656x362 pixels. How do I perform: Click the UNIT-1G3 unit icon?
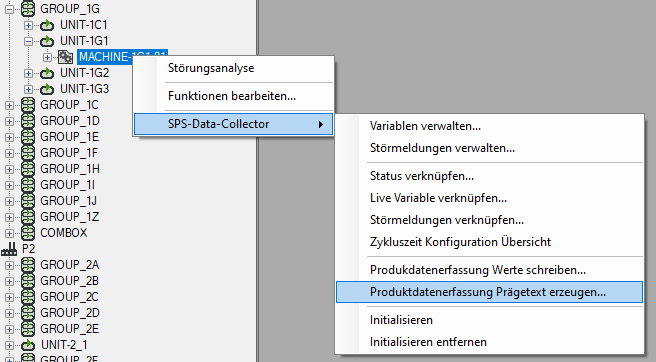tap(47, 89)
